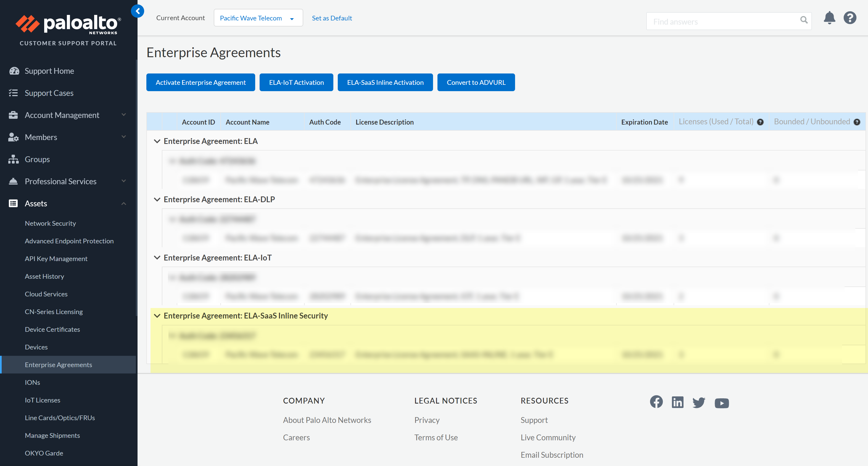Viewport: 868px width, 466px height.
Task: Click Bounded/Unbounded info icon
Action: (857, 122)
